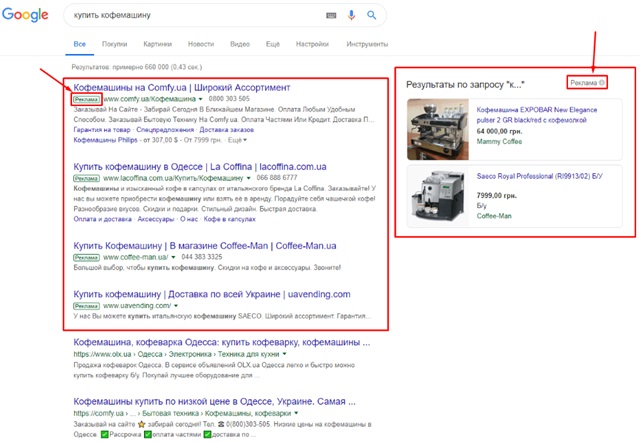Open 'Купить кофемашину | Доставка по всей Украине' ad
This screenshot has width=640, height=442.
click(x=212, y=294)
